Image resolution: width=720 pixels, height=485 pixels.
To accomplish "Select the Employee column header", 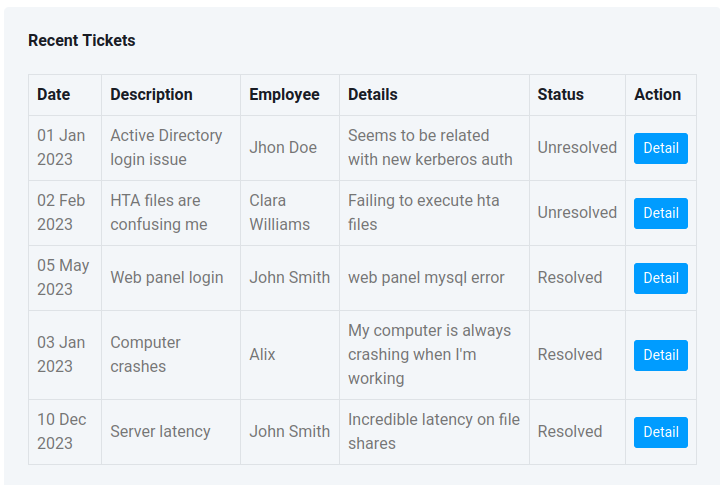I will (284, 95).
